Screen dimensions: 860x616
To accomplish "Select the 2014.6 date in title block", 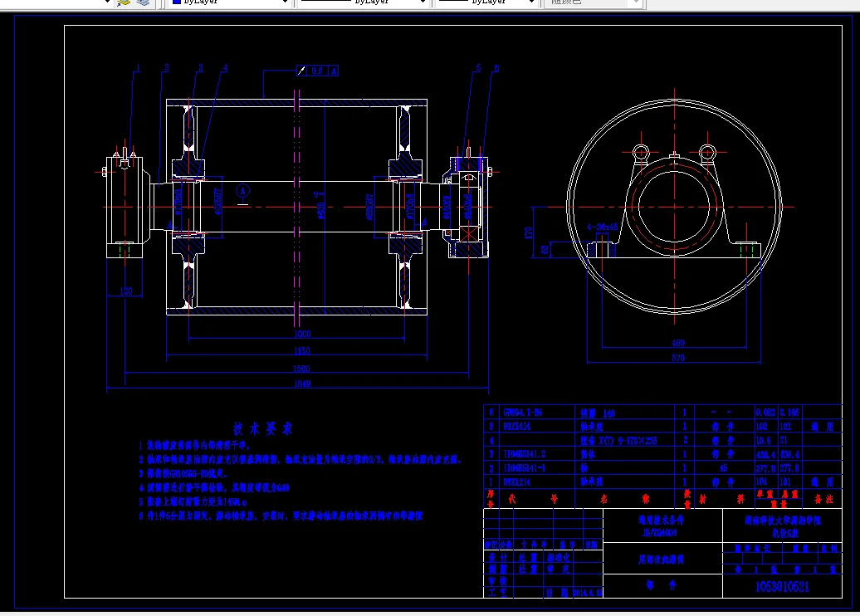I will coord(588,593).
